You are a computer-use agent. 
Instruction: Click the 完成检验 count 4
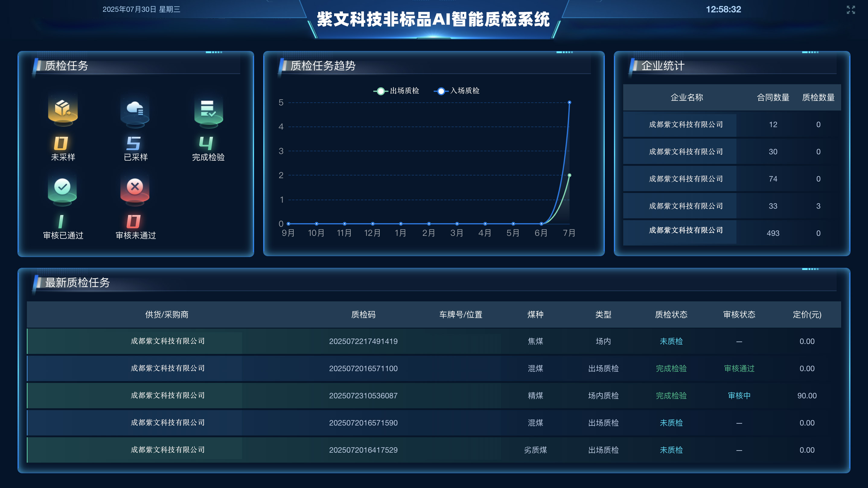(206, 143)
